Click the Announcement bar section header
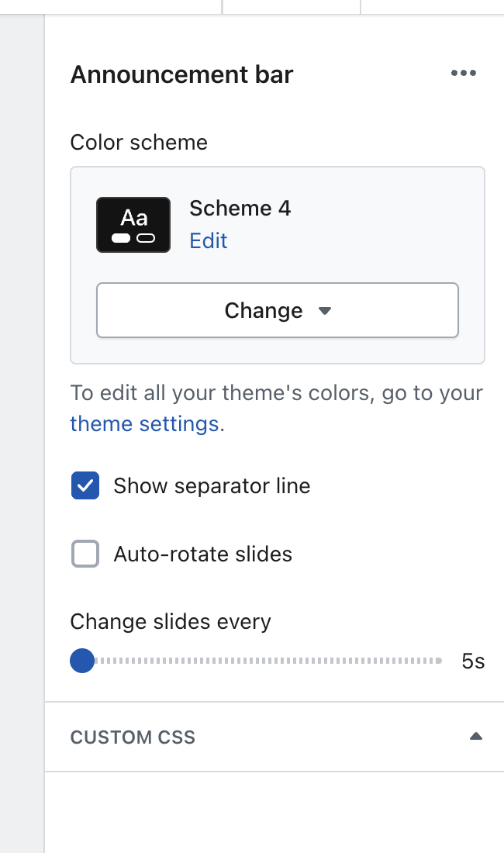Image resolution: width=504 pixels, height=853 pixels. 181,74
